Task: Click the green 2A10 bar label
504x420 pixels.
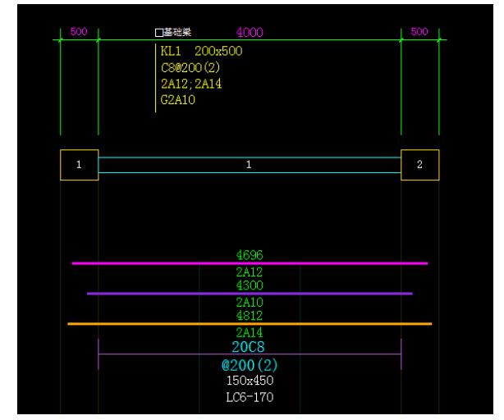Action: click(250, 302)
